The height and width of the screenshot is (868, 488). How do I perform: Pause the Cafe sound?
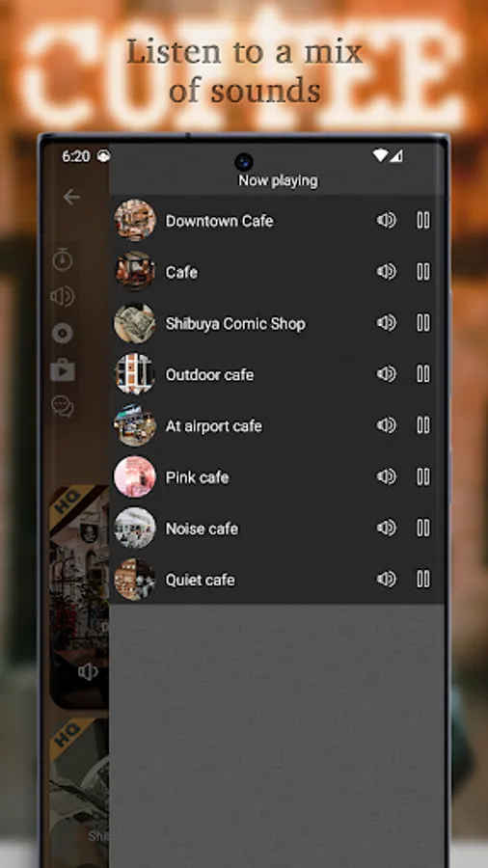[x=423, y=272]
